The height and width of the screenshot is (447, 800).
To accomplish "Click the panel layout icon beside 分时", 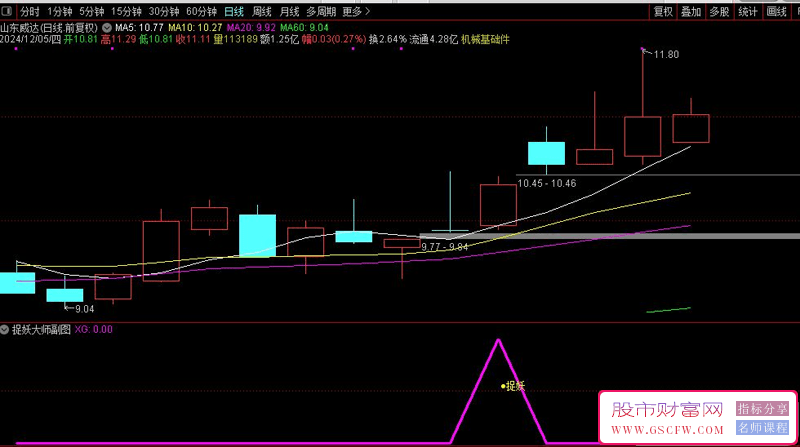I will pos(7,11).
